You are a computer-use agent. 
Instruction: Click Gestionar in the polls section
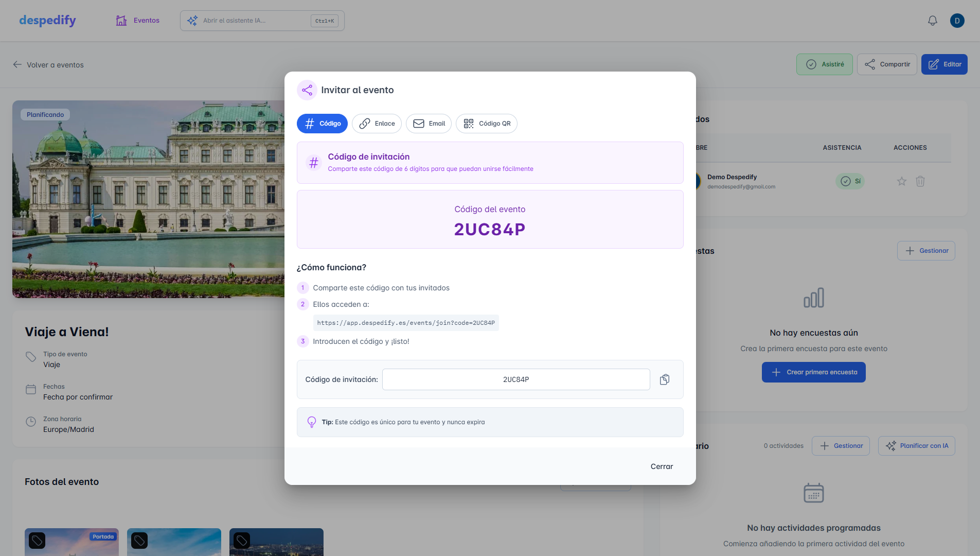[926, 251]
